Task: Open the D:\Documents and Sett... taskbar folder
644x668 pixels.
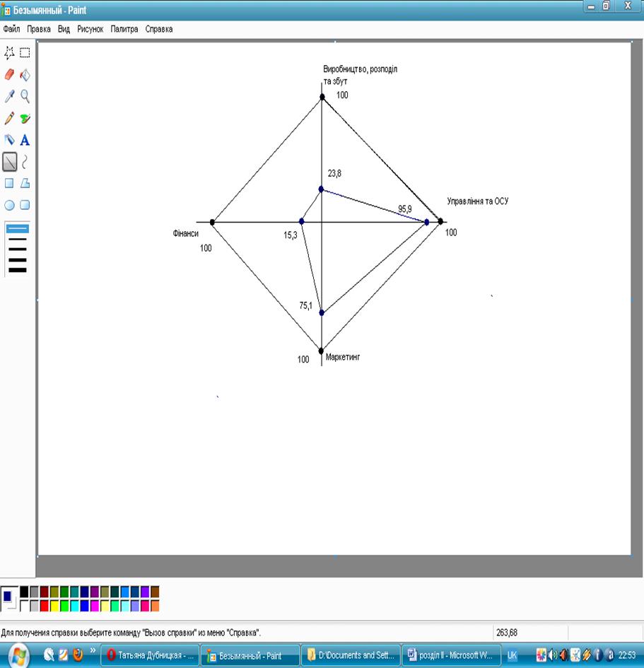Action: tap(351, 655)
